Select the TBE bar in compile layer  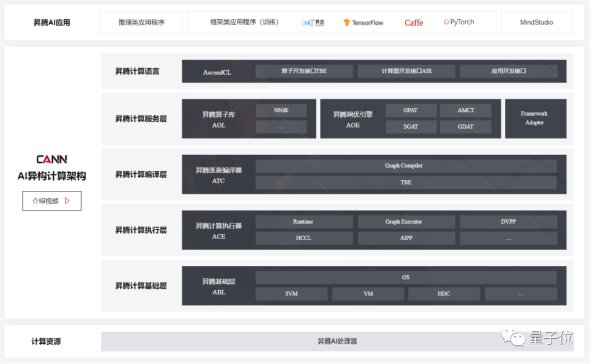(406, 183)
